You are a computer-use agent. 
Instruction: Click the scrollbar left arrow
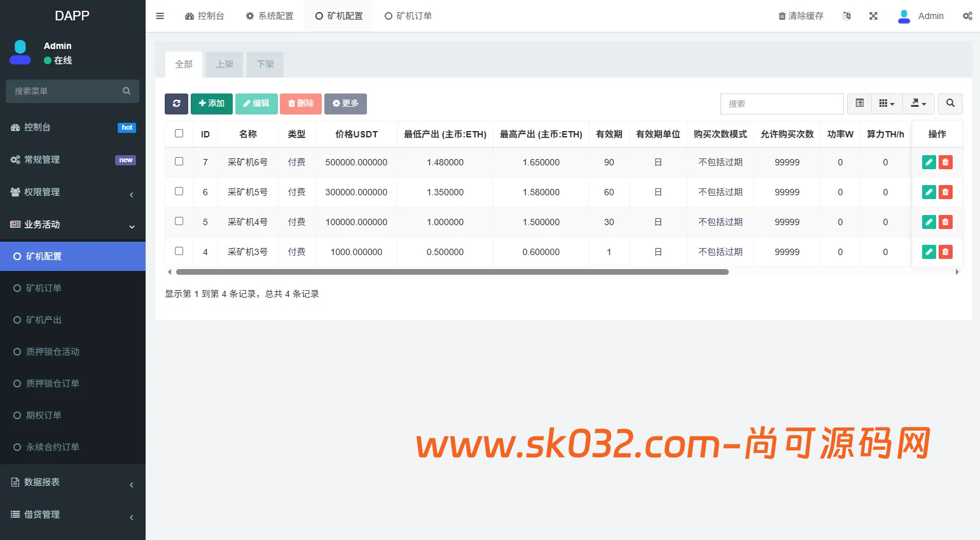(x=169, y=272)
